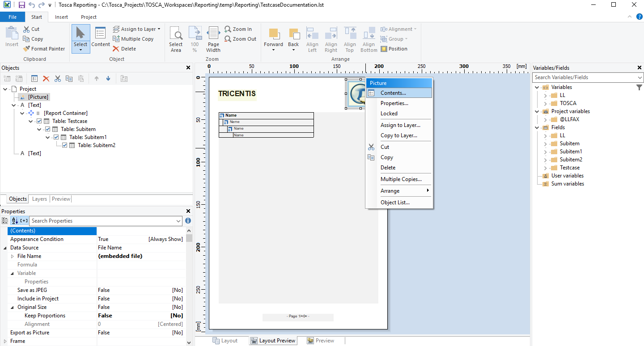The width and height of the screenshot is (644, 346).
Task: Click the Format Painter tool
Action: tap(44, 49)
